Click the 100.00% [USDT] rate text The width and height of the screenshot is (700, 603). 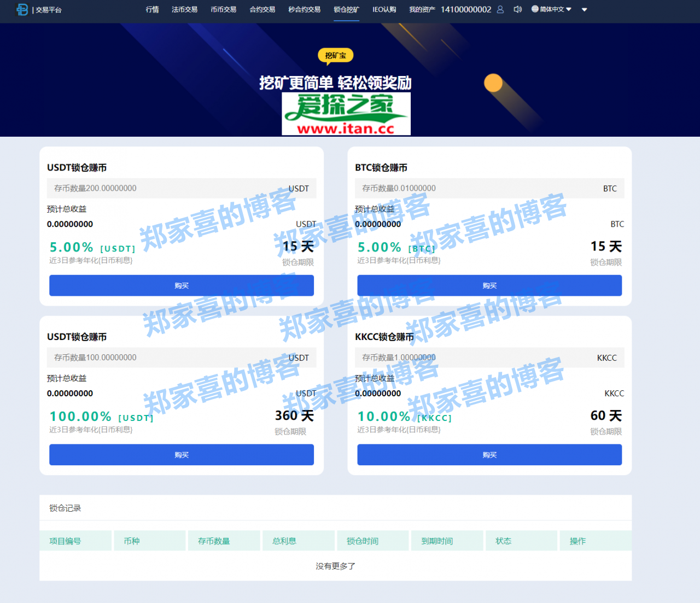pyautogui.click(x=101, y=417)
